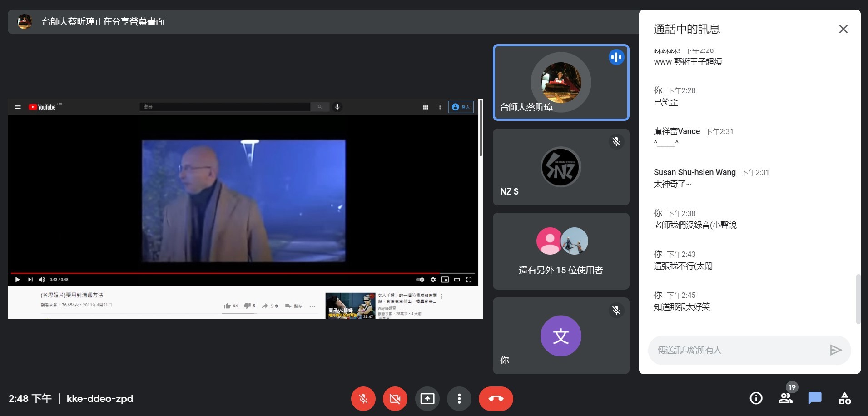Open the recommended video thumbnail
This screenshot has height=416, width=868.
tap(350, 306)
